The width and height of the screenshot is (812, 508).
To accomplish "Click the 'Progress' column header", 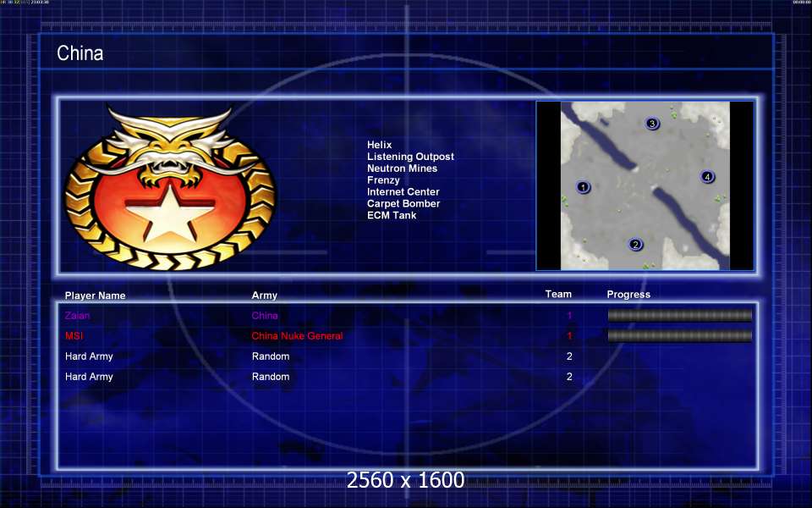I will (628, 295).
